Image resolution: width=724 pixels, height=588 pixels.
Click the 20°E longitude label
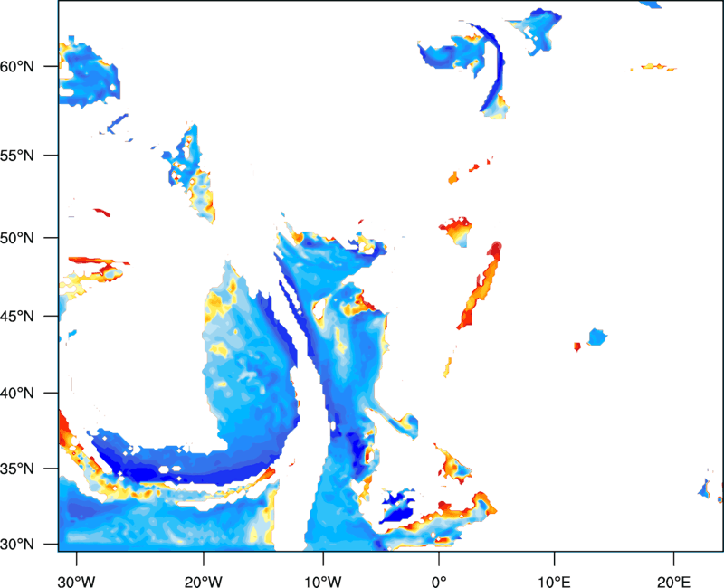coord(673,582)
